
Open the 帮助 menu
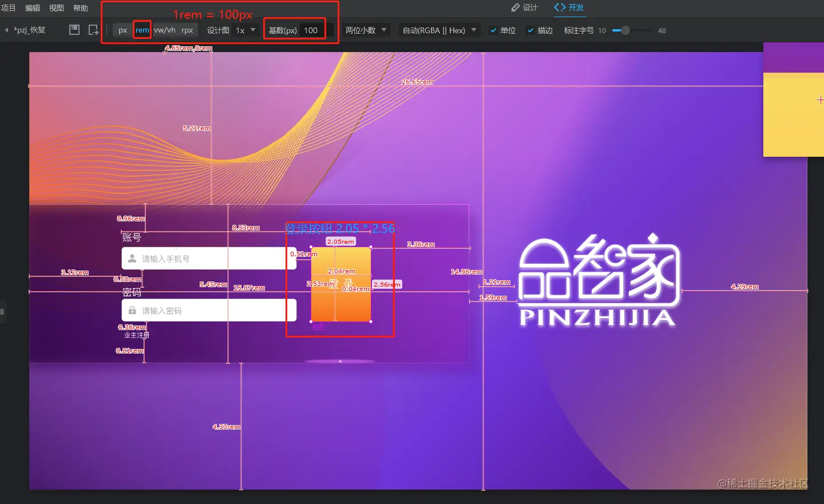tap(81, 8)
